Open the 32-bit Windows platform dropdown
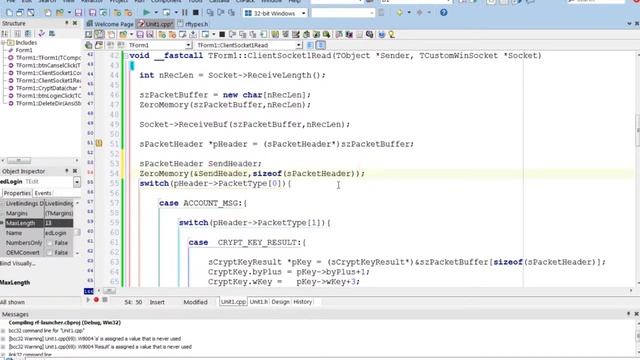 coord(303,13)
